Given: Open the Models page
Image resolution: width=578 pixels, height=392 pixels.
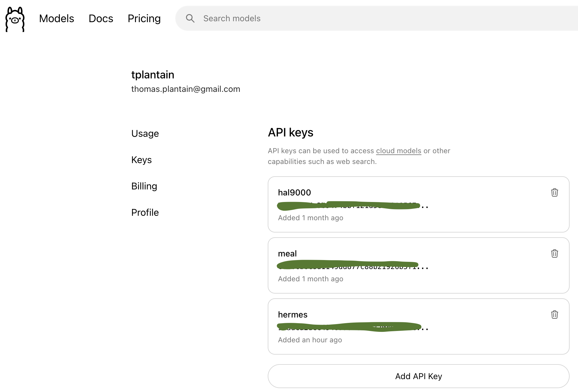Looking at the screenshot, I should (x=57, y=18).
